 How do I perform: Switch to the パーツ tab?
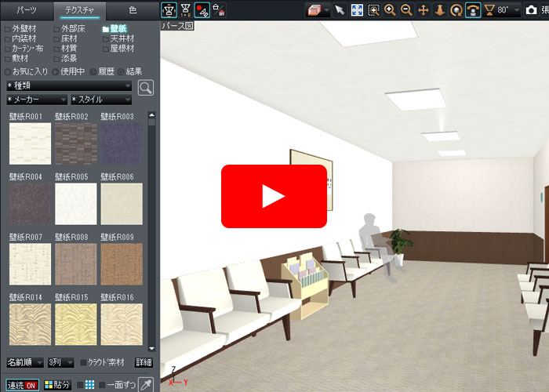point(27,9)
